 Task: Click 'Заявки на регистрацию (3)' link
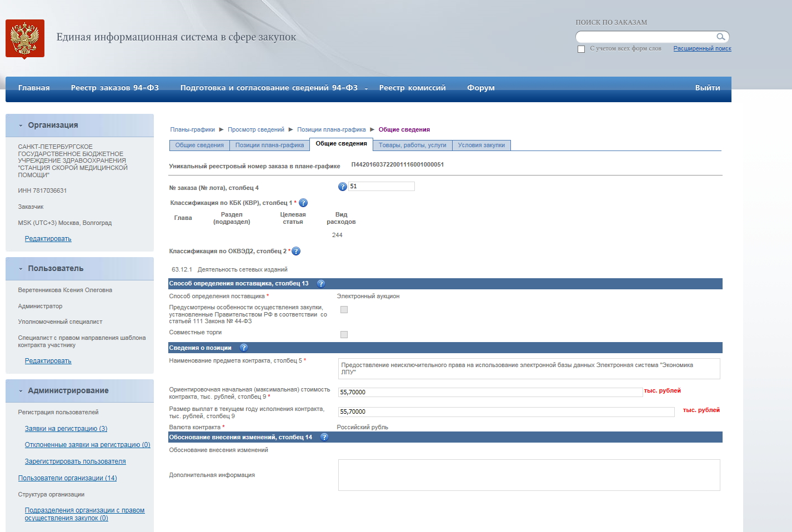[66, 429]
